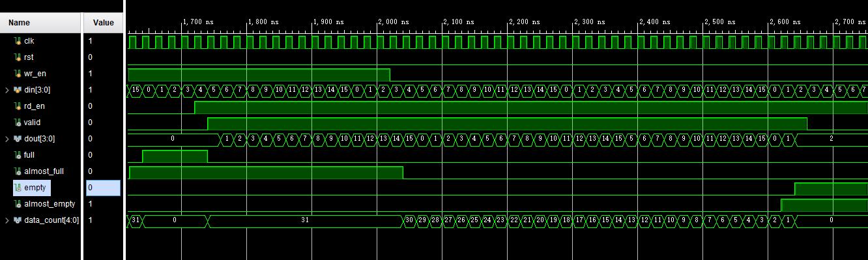The image size is (868, 260).
Task: Click the dout[3:0] bus icon
Action: click(x=18, y=139)
